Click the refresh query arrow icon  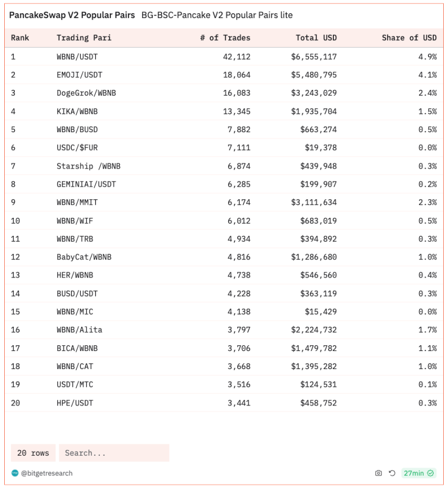[x=392, y=473]
